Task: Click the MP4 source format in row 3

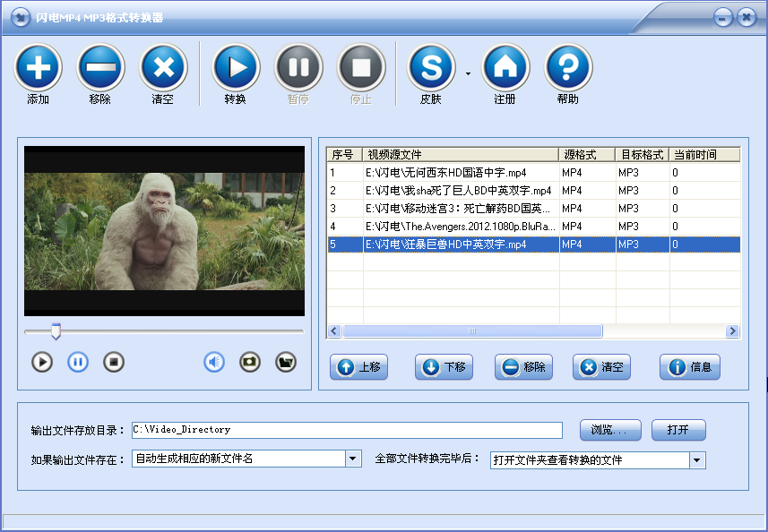Action: [x=572, y=209]
